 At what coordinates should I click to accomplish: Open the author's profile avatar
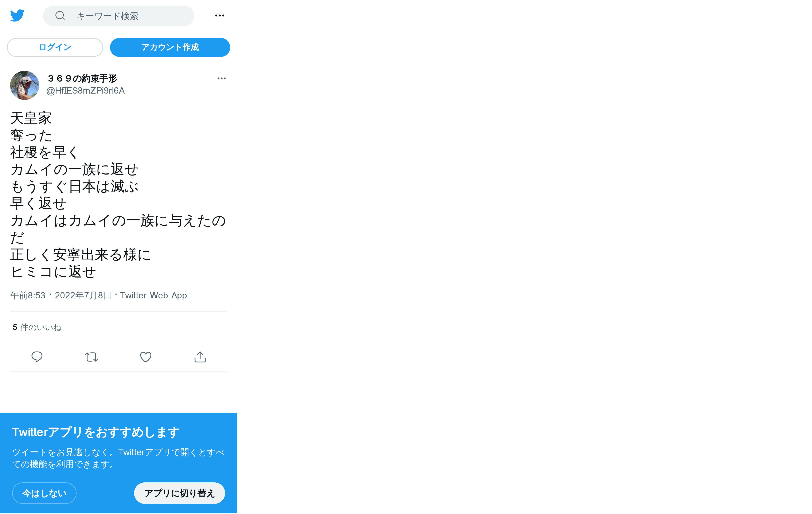25,85
